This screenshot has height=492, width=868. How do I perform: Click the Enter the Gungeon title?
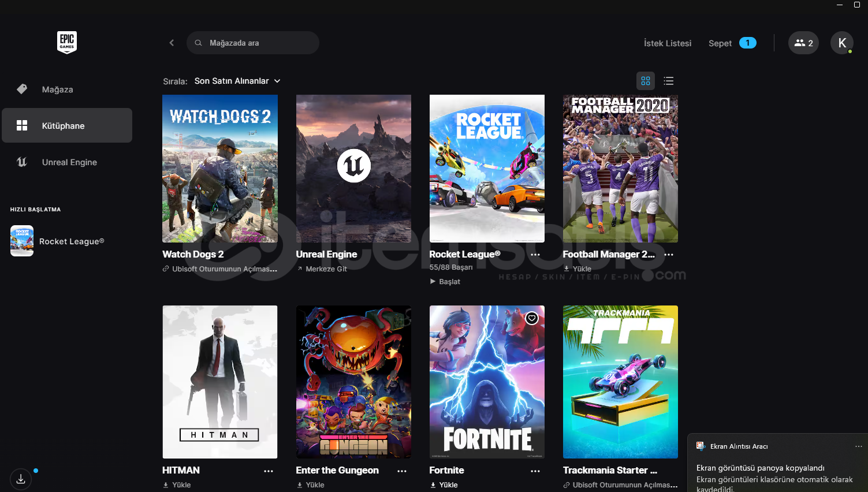(x=337, y=471)
